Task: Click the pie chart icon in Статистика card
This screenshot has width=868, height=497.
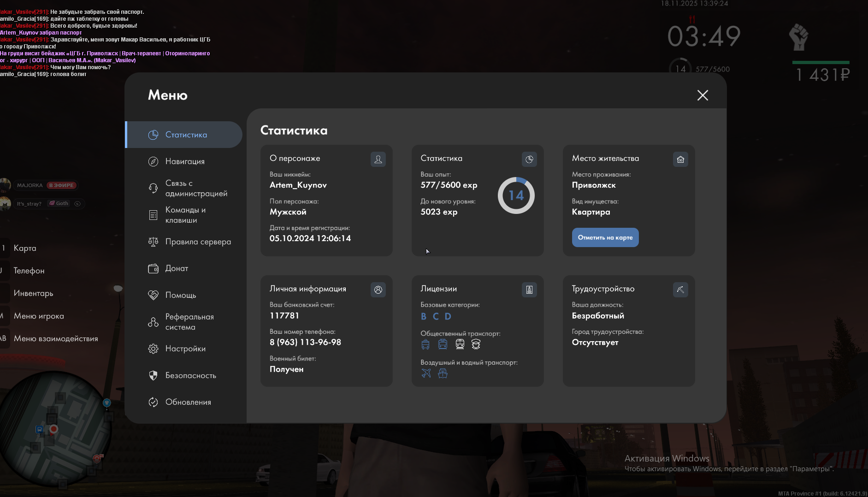Action: (x=529, y=160)
